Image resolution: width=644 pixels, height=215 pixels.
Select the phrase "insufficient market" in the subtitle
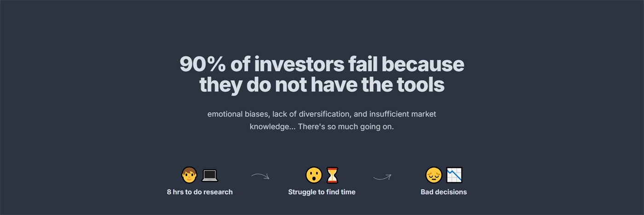tap(402, 114)
